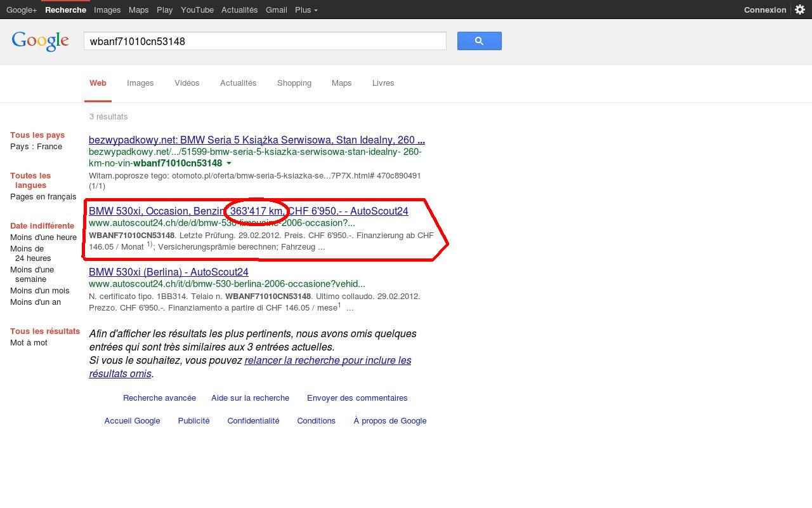The width and height of the screenshot is (812, 508).
Task: Filter results to Moins d'un an
Action: [36, 302]
